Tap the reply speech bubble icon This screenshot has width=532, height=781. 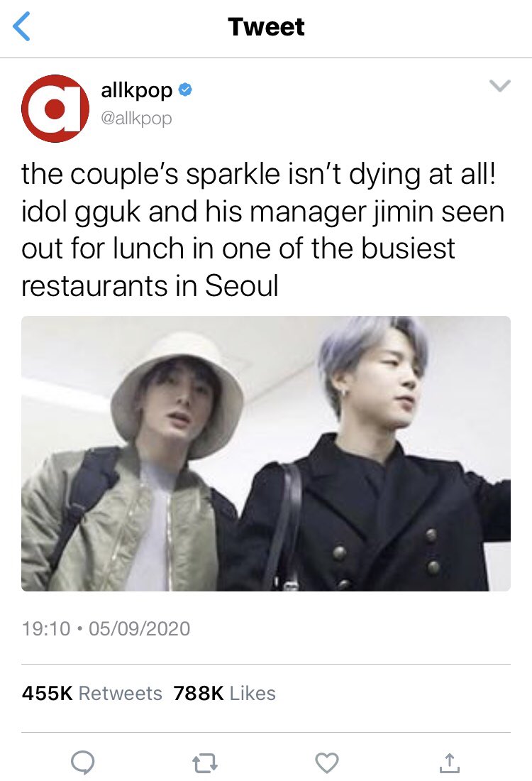tap(82, 762)
